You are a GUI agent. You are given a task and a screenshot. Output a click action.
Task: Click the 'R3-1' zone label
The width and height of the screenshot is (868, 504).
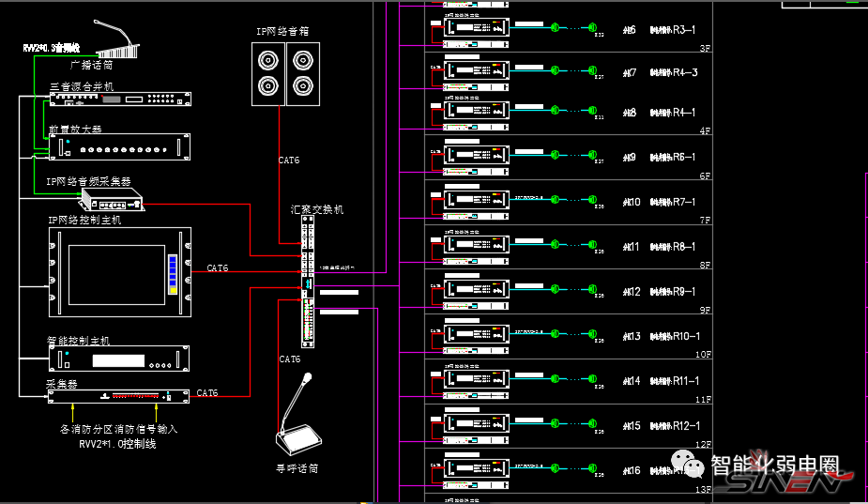click(x=684, y=29)
